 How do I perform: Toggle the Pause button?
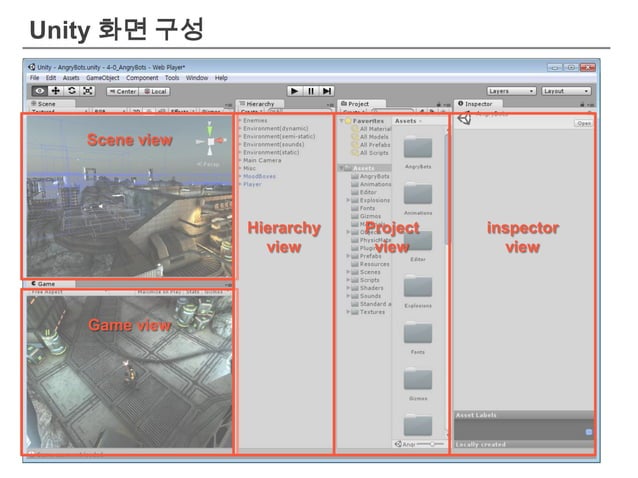tap(311, 91)
